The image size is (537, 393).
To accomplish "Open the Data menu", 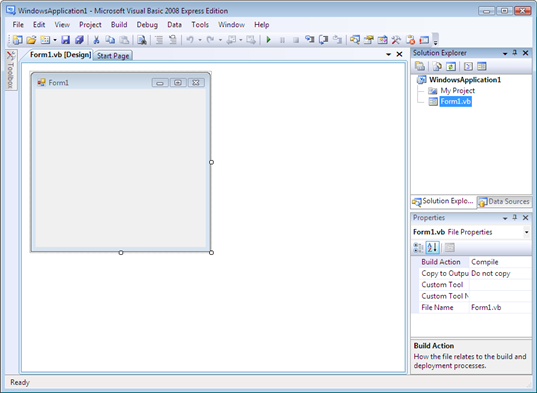I will [x=174, y=25].
